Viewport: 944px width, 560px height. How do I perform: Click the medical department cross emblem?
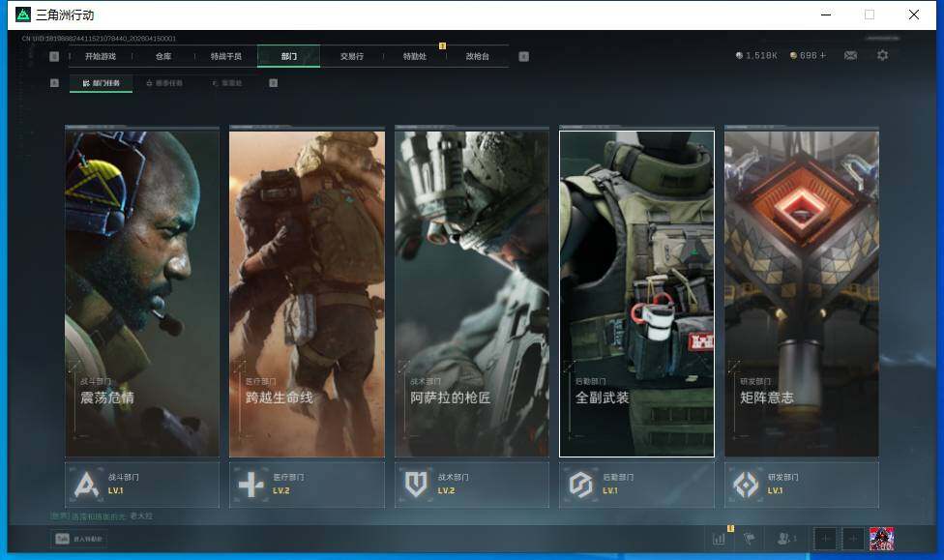coord(251,485)
